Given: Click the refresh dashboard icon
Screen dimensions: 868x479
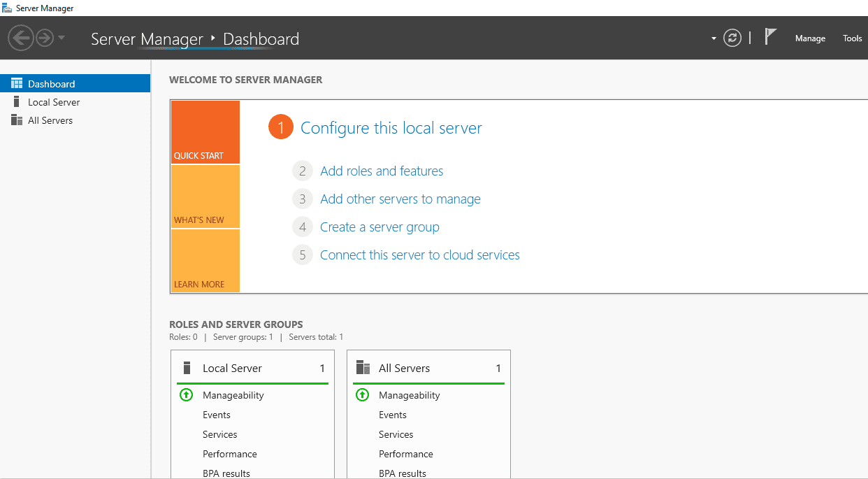Looking at the screenshot, I should coord(732,38).
